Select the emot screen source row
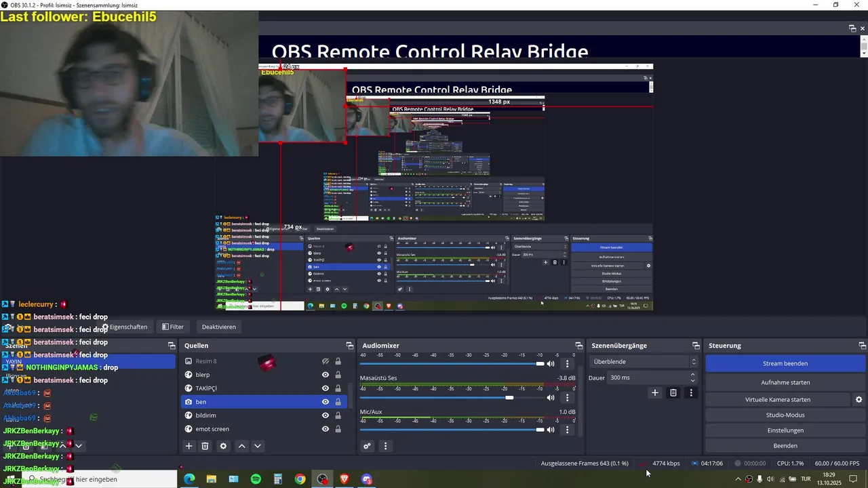868x488 pixels. pos(264,429)
